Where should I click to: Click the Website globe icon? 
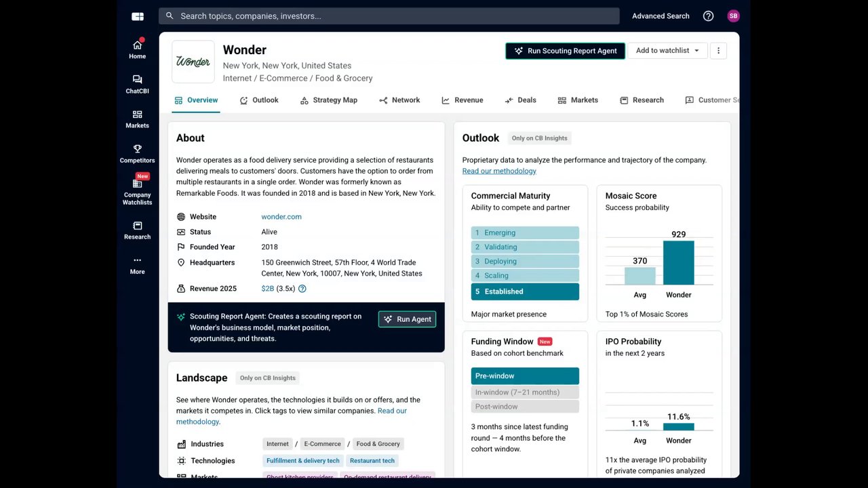181,217
